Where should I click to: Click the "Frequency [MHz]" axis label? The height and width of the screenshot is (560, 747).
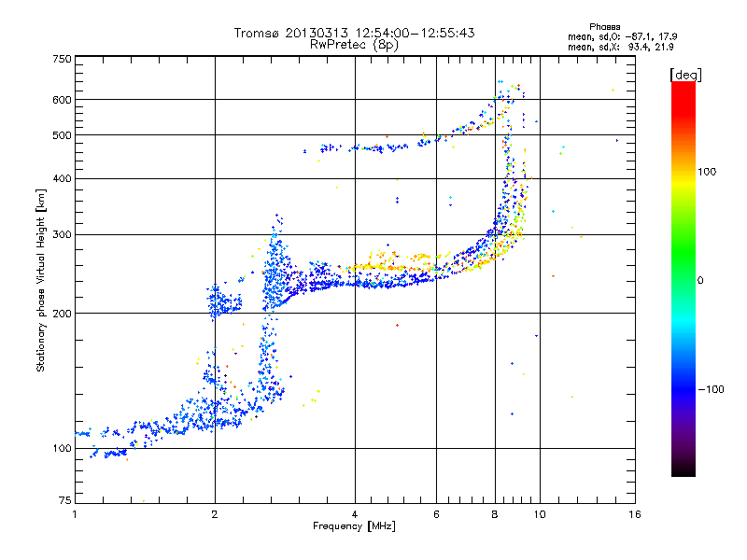pos(354,526)
